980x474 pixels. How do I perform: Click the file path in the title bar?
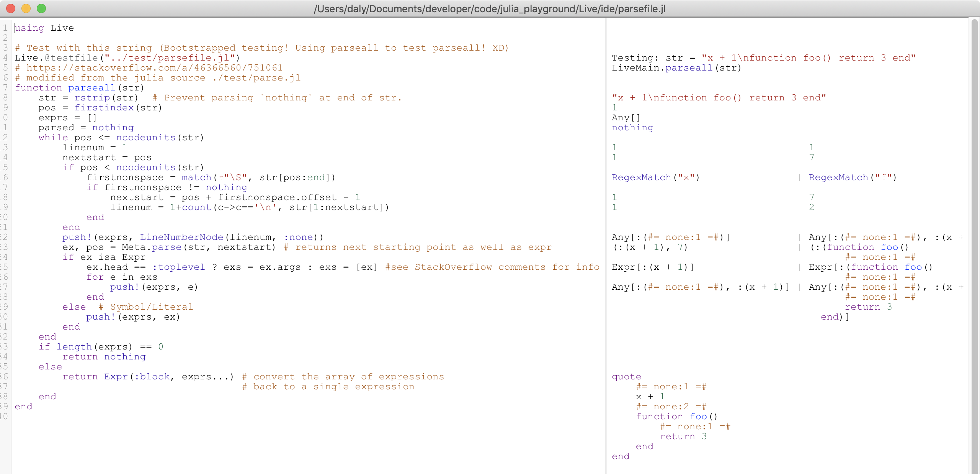[x=489, y=9]
